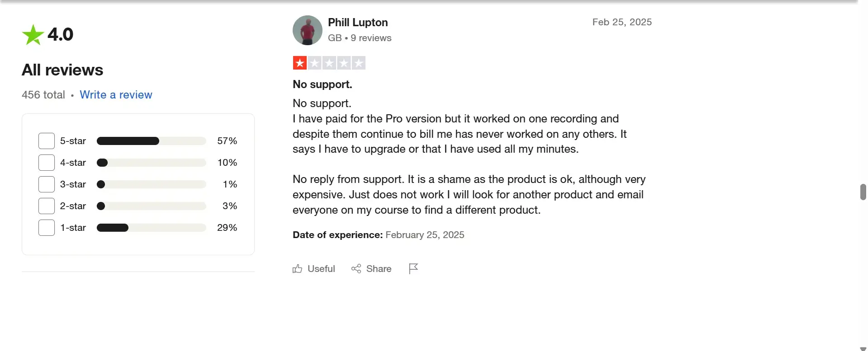
Task: Flag Phill Lupton's review
Action: (x=413, y=268)
